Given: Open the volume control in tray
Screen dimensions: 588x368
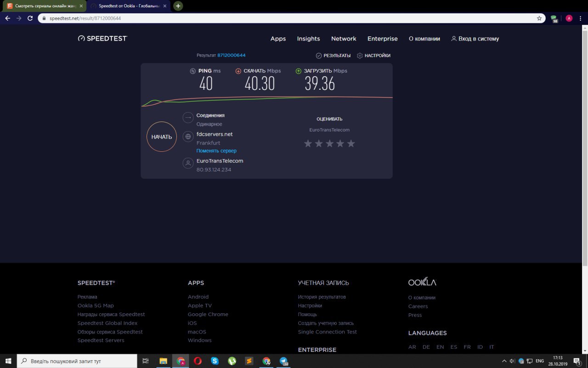Looking at the screenshot, I should point(513,361).
